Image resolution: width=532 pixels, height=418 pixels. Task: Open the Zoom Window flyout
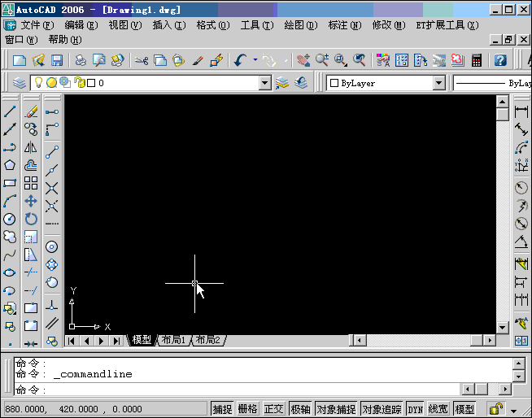[340, 60]
